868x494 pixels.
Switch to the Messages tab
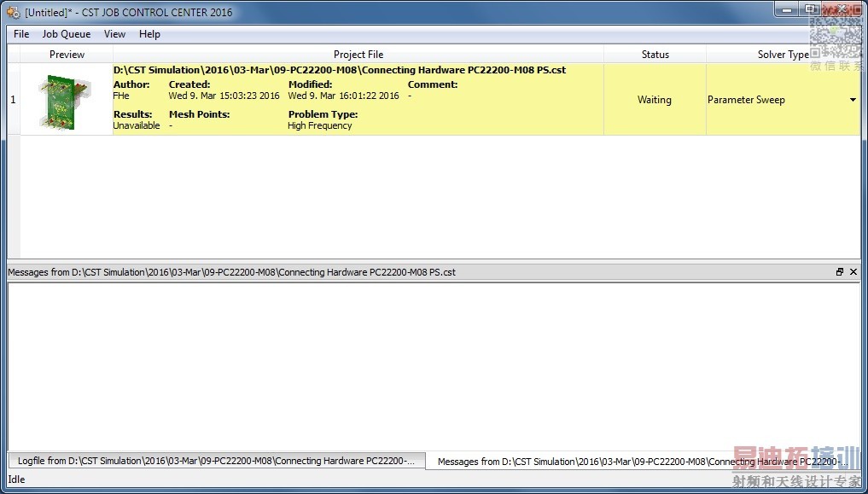point(642,462)
